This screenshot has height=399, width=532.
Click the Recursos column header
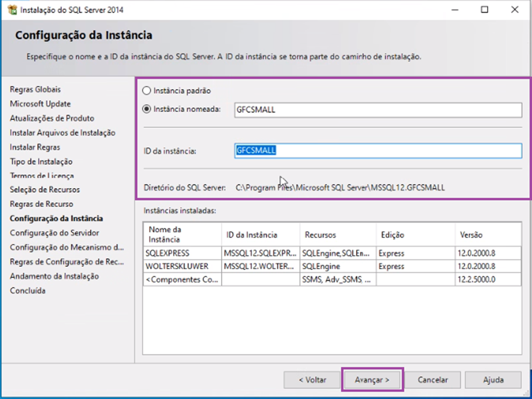[338, 234]
